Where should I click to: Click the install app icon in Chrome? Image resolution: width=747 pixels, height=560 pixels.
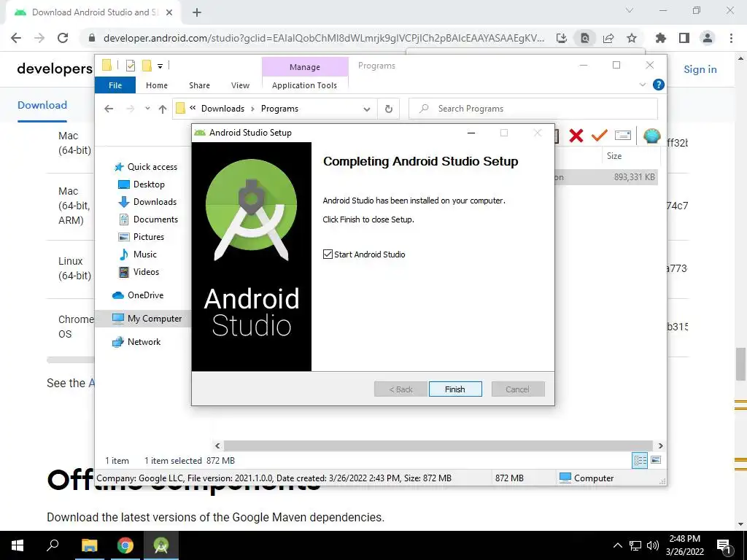(562, 38)
